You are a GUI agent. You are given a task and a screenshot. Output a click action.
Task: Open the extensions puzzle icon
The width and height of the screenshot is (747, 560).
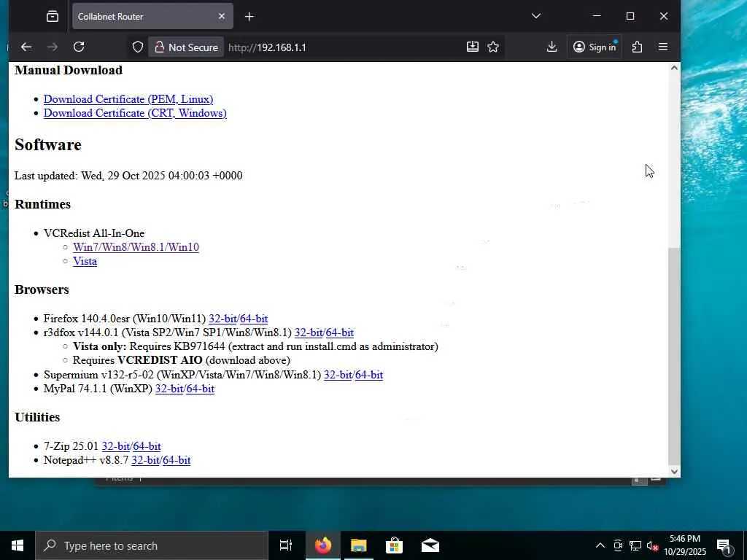pyautogui.click(x=637, y=47)
